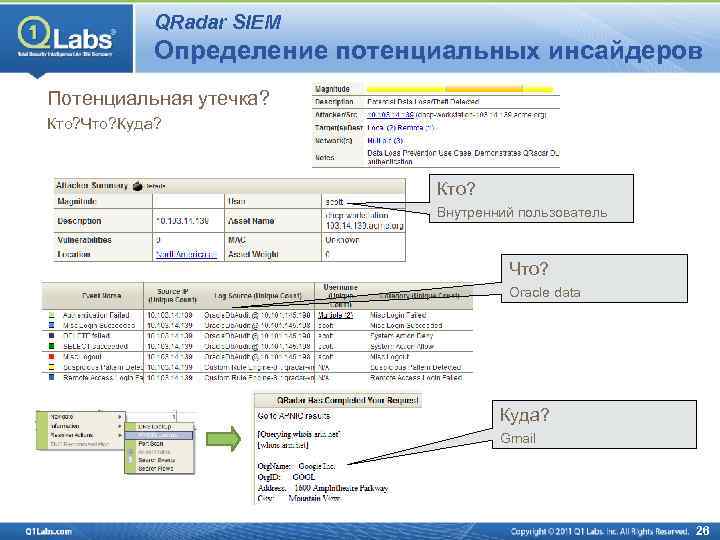Click the 'OrgName: Google Inc.' line
This screenshot has height=540, width=720.
pyautogui.click(x=296, y=466)
